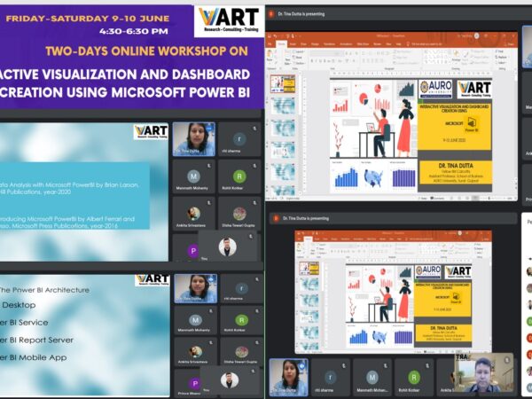Select Dr. Tina Dutta tile beside Architecture slide
The image size is (532, 399).
point(195,288)
